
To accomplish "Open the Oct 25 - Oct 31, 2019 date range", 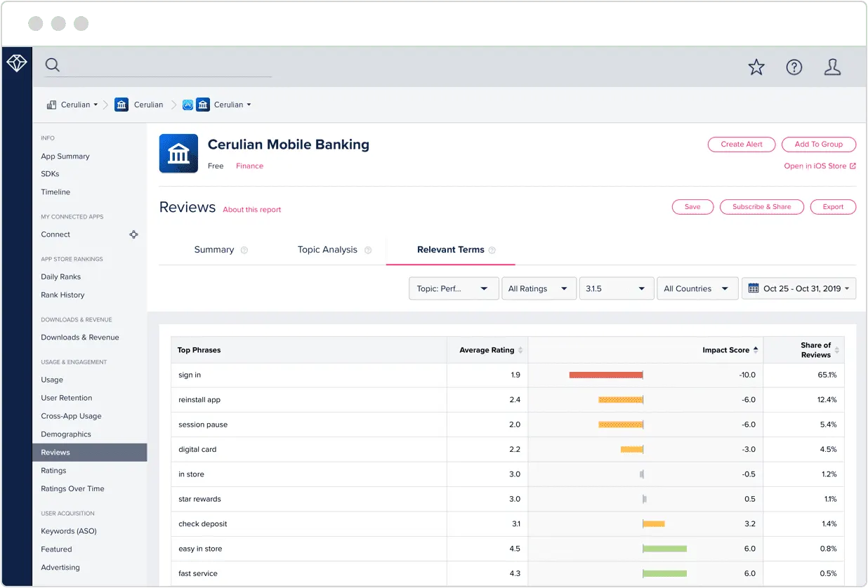I will pos(798,288).
